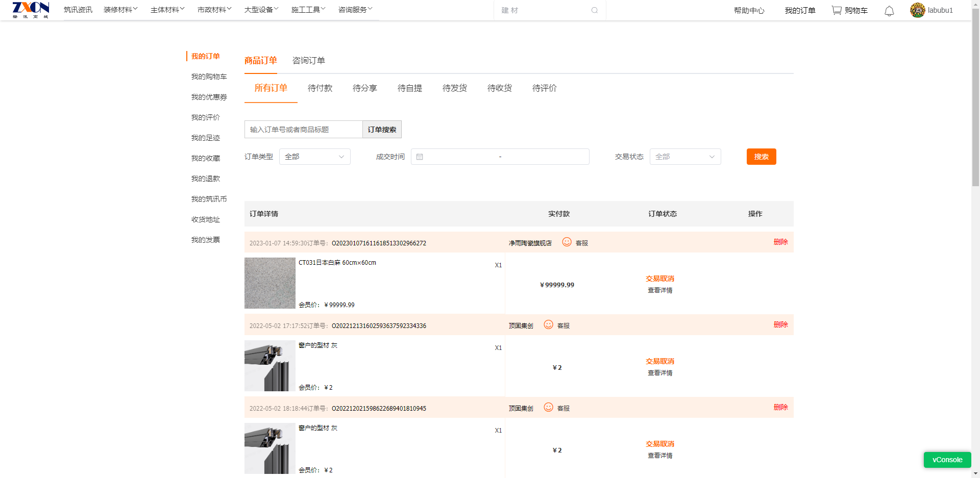The width and height of the screenshot is (980, 478).
Task: Focus order number search input
Action: coord(304,130)
